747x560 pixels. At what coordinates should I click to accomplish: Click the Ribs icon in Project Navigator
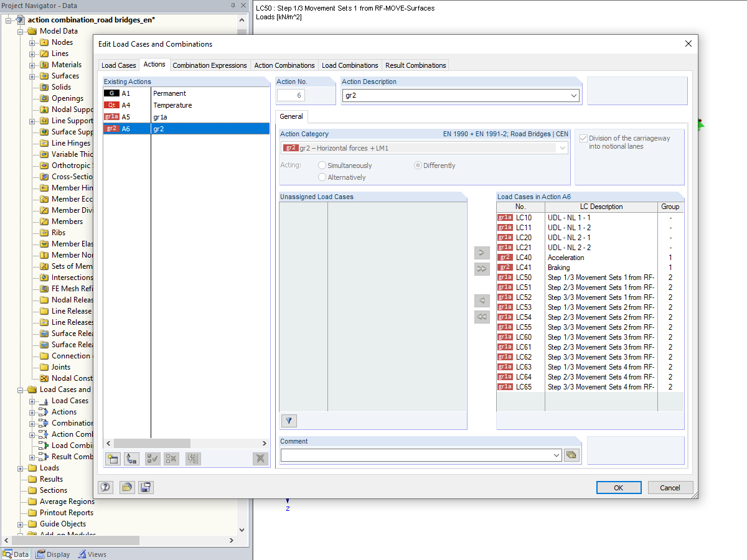pos(44,233)
